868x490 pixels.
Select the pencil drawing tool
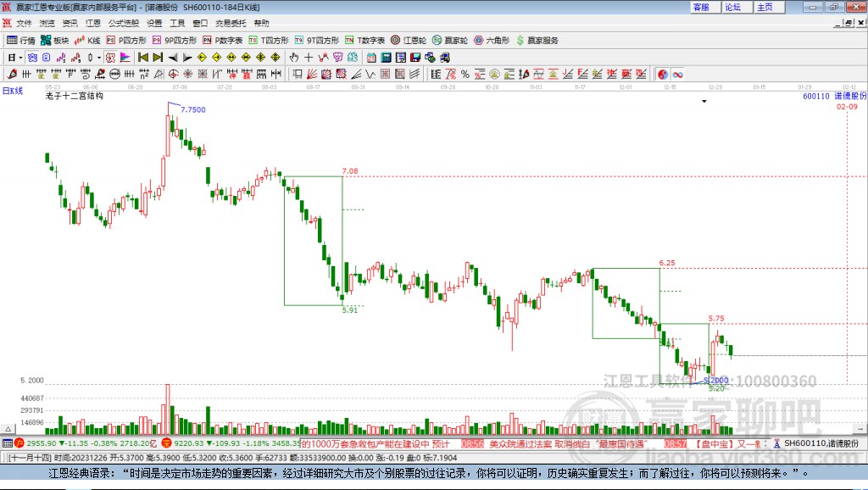(12, 75)
